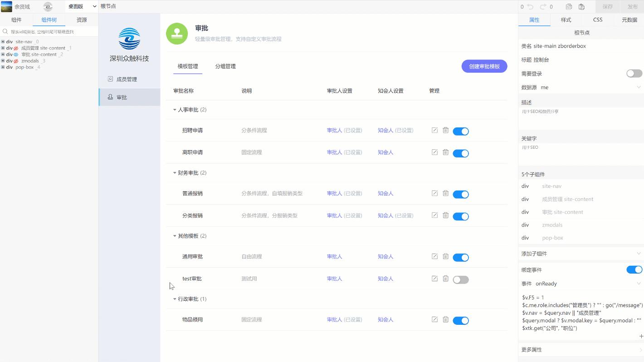Delete the 招聘申请 template
The image size is (644, 362).
pos(446,130)
